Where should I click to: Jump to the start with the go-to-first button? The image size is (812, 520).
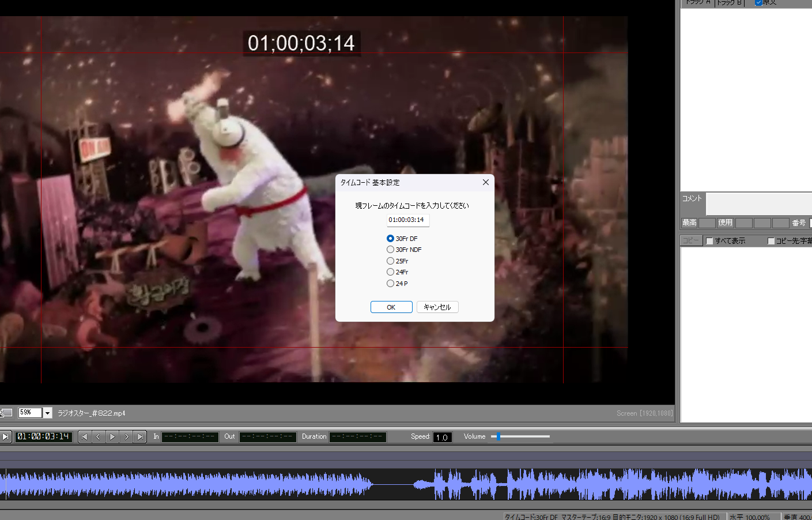(85, 437)
